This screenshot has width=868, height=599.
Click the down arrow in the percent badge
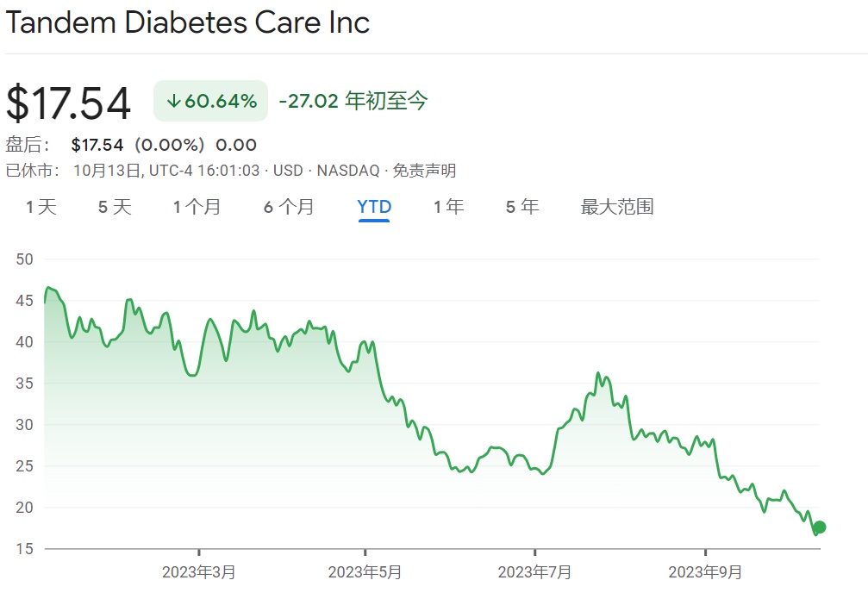click(173, 101)
